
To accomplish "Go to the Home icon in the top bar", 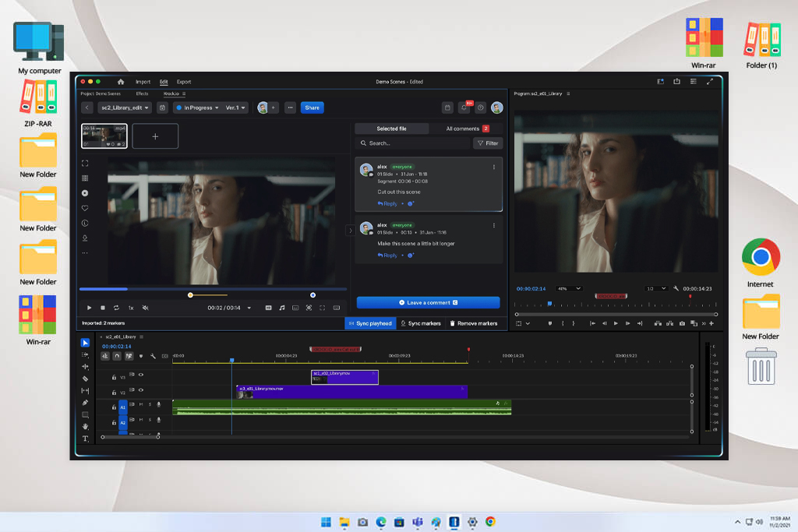I will pyautogui.click(x=121, y=81).
